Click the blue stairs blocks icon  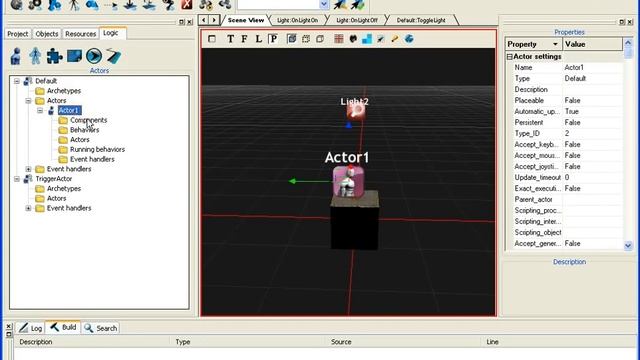(367, 39)
